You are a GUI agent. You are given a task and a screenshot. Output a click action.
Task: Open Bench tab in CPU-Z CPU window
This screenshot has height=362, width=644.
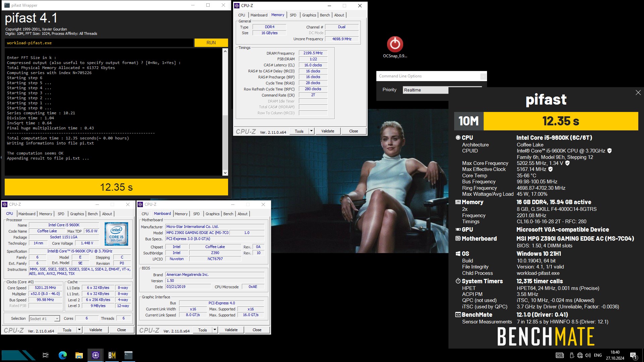coord(93,214)
